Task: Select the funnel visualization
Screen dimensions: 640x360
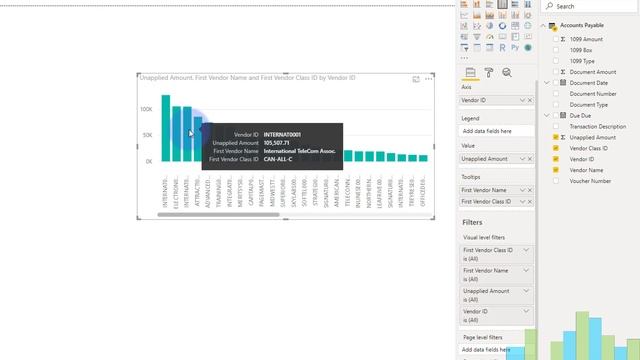Action: (x=477, y=37)
